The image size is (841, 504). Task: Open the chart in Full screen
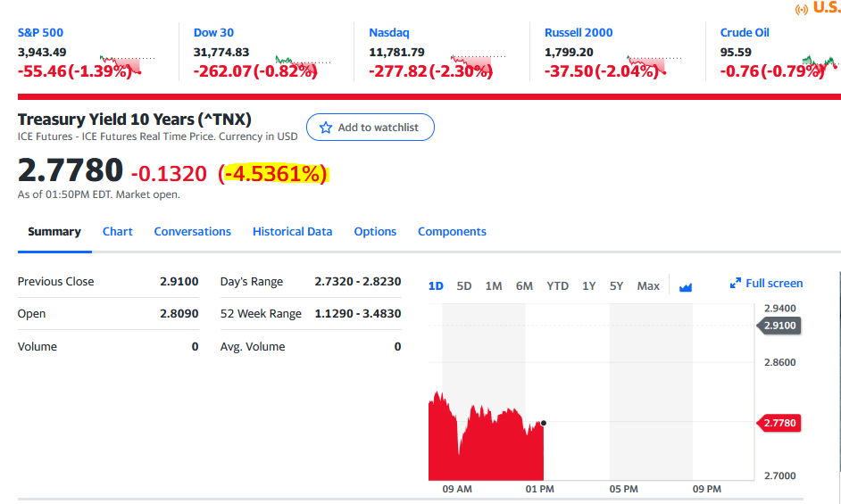pyautogui.click(x=766, y=283)
